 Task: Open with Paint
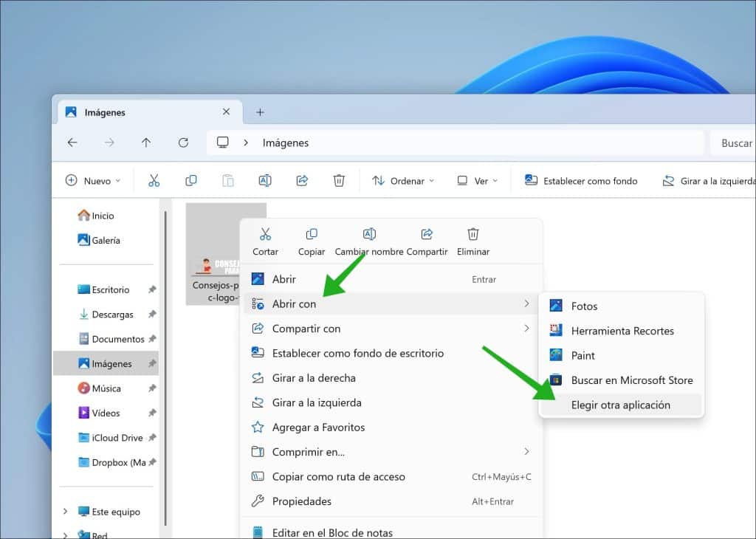pos(621,355)
